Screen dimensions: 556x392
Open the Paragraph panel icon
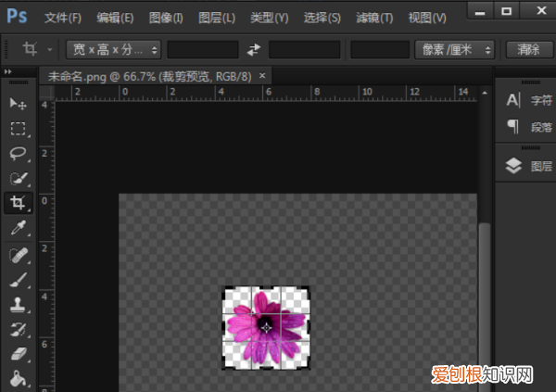[513, 126]
